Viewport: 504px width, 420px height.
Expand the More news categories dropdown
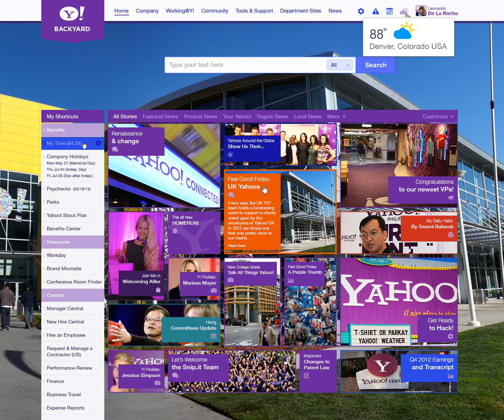(x=336, y=117)
